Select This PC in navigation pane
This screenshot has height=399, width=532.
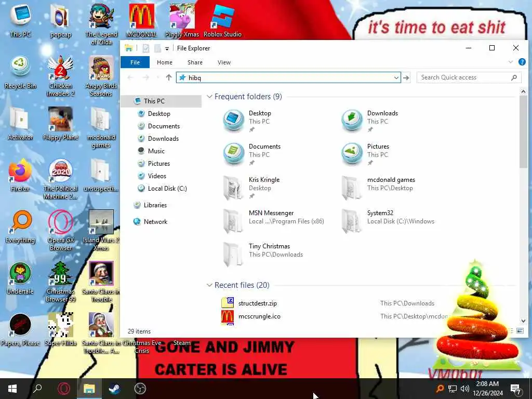tap(162, 101)
